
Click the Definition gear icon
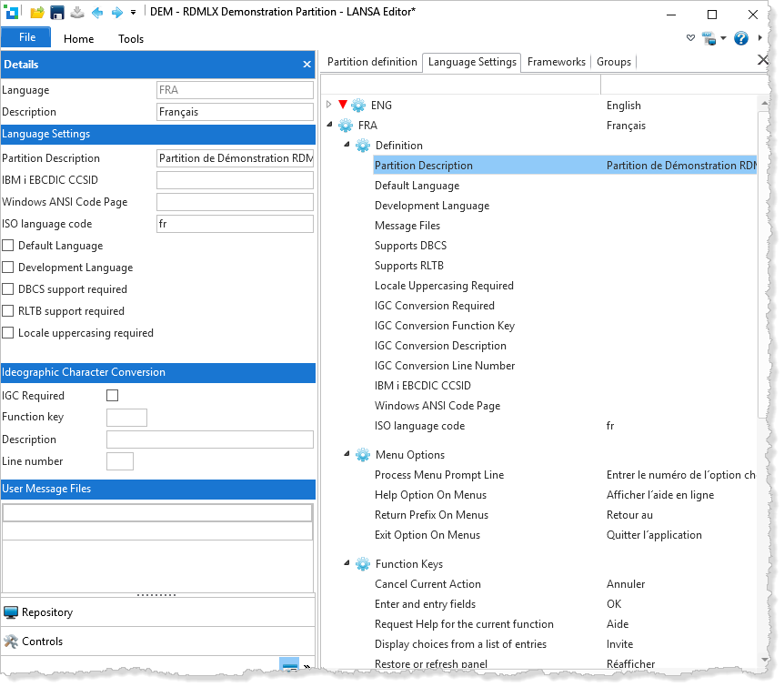point(363,145)
